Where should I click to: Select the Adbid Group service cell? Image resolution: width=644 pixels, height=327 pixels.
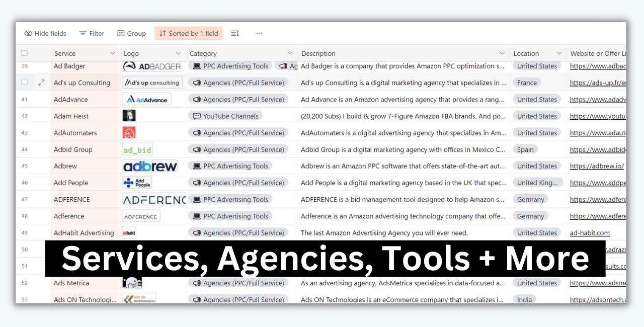pos(86,149)
